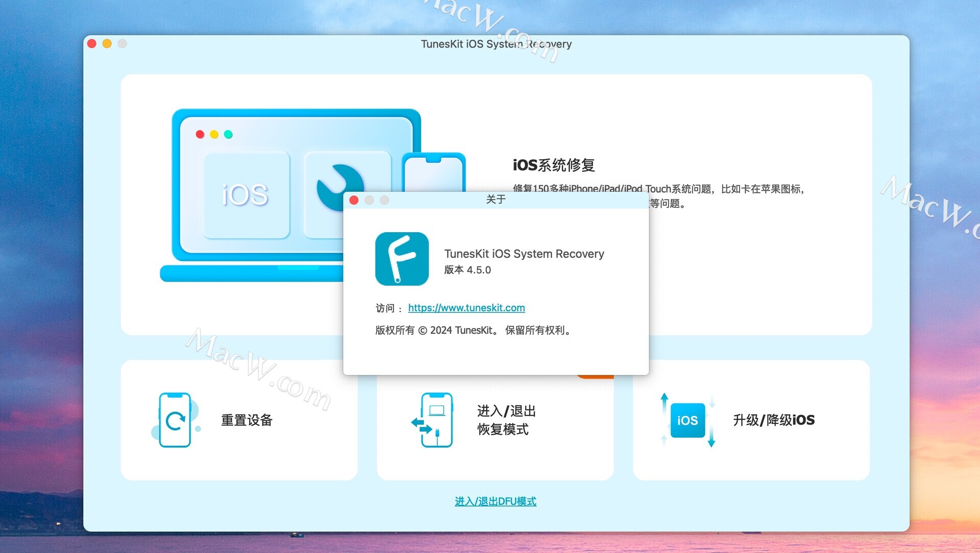Click the 修复150多种 description text
This screenshot has width=980, height=553.
658,196
